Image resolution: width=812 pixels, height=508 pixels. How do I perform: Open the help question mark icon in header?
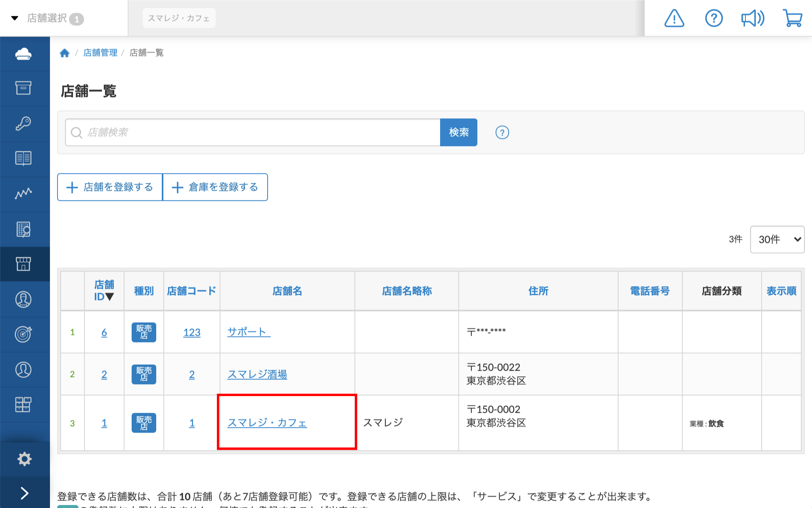coord(714,18)
